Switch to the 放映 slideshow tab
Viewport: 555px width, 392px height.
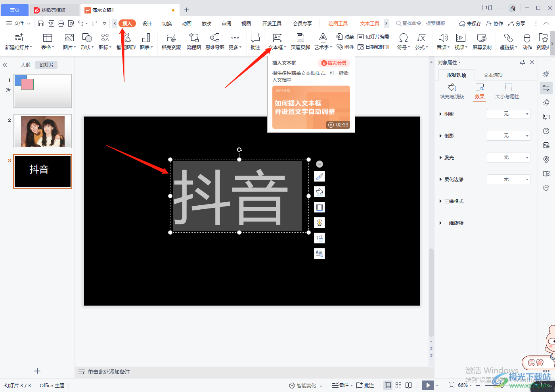207,24
